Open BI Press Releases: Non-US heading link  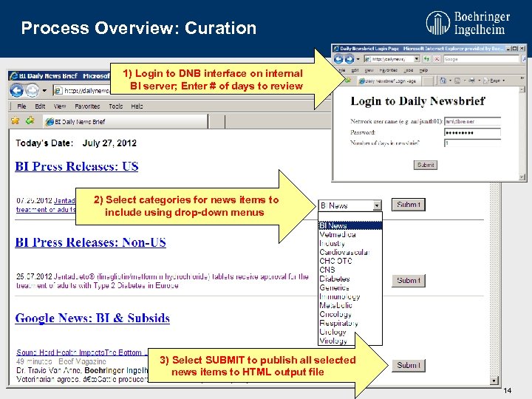(x=91, y=242)
